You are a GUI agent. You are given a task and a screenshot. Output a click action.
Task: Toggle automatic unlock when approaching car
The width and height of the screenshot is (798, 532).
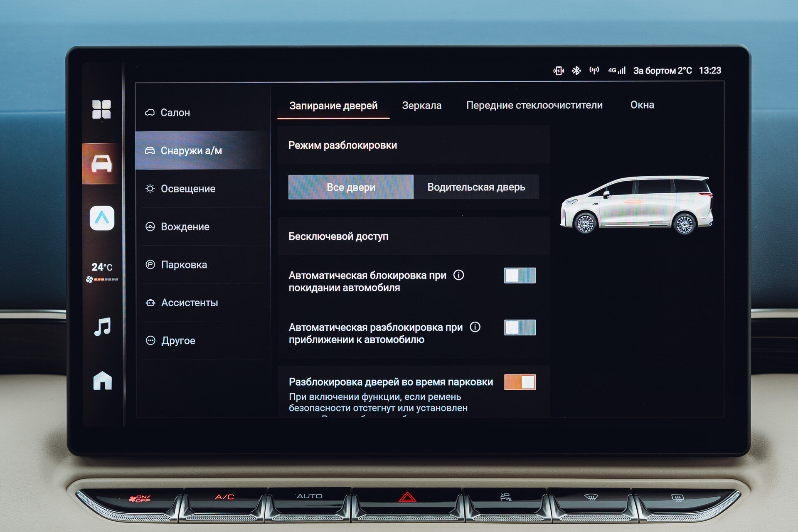coord(520,328)
